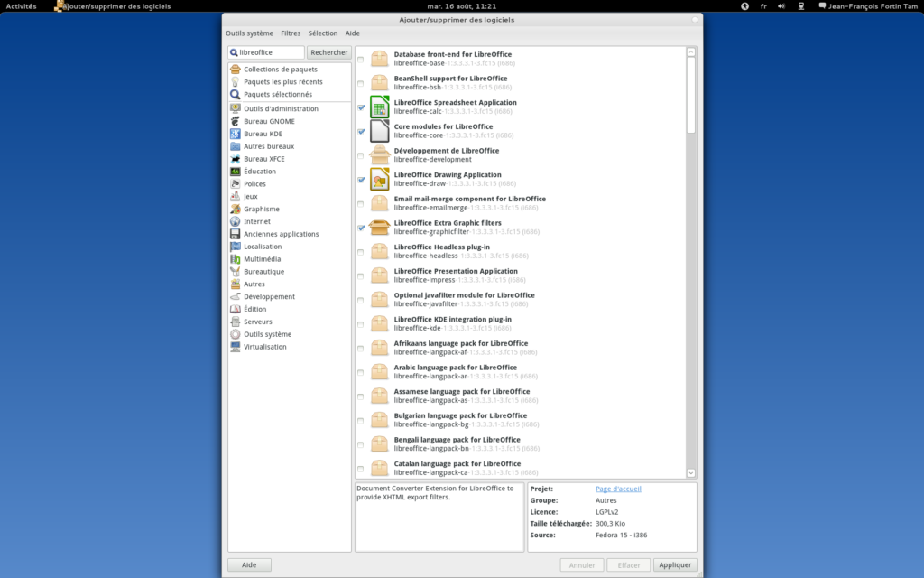Select the Outils système category in the sidebar
Viewport: 924px width, 578px height.
pyautogui.click(x=290, y=334)
